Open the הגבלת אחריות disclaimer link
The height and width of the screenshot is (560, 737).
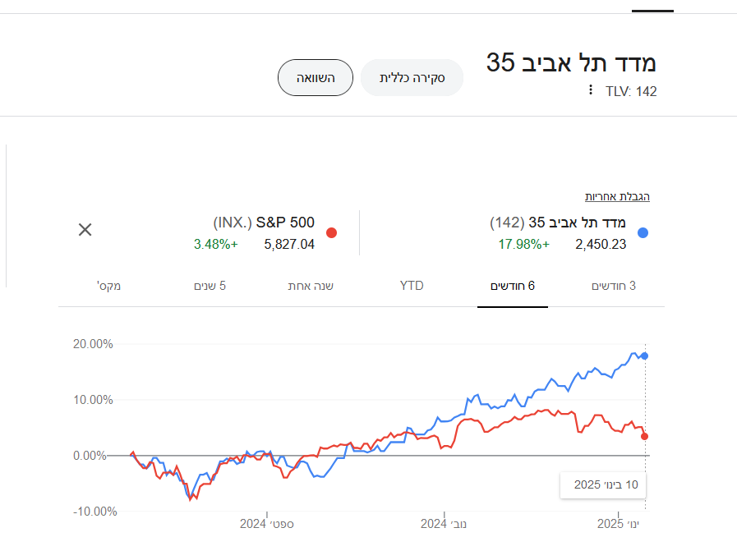[x=617, y=197]
